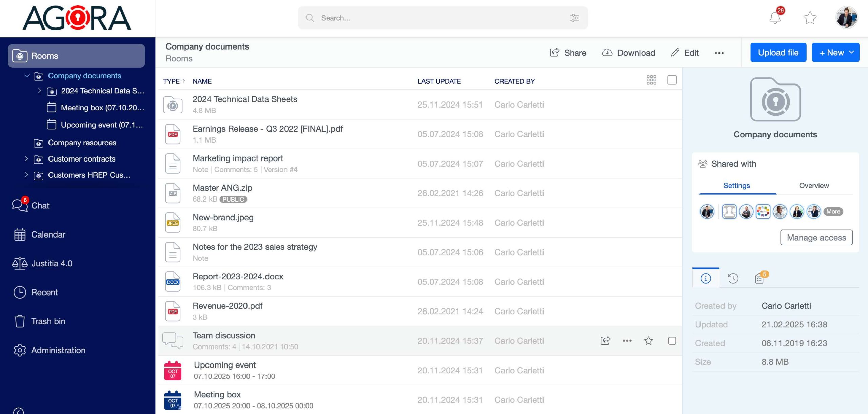The height and width of the screenshot is (414, 868).
Task: Collapse the Company documents tree node
Action: click(27, 76)
